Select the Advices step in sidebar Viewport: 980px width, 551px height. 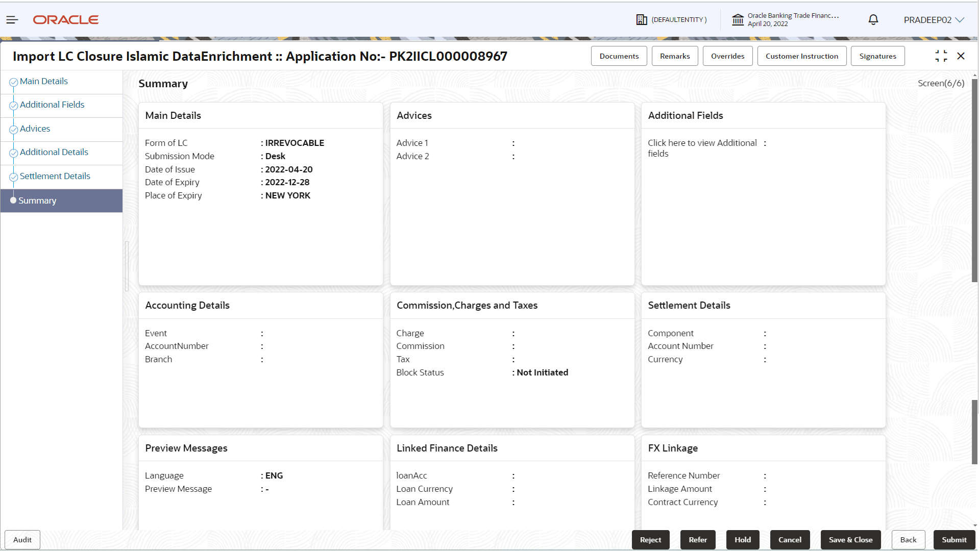pos(35,129)
